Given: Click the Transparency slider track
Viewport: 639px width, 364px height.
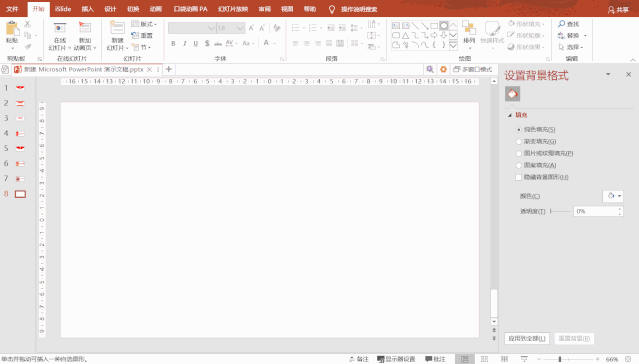Looking at the screenshot, I should 560,211.
